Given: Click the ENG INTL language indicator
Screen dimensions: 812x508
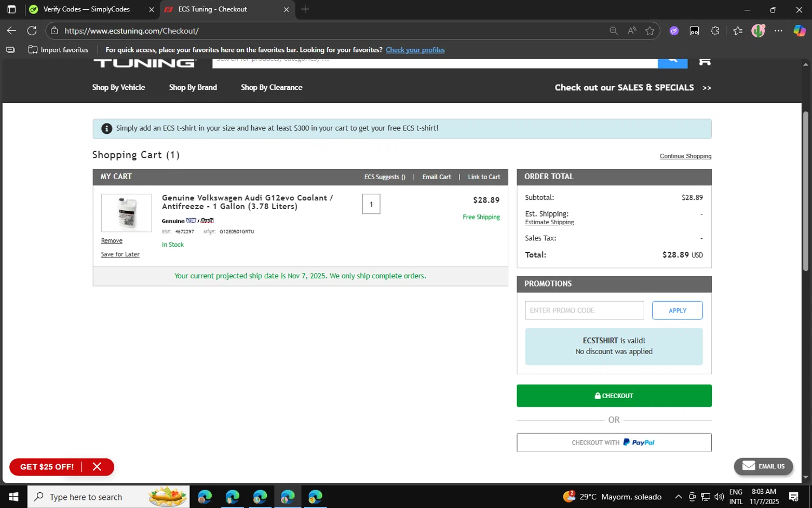Looking at the screenshot, I should [736, 497].
